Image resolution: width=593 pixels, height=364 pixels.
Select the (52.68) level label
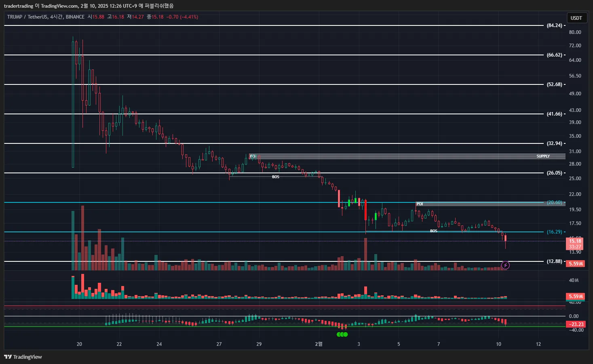point(554,84)
